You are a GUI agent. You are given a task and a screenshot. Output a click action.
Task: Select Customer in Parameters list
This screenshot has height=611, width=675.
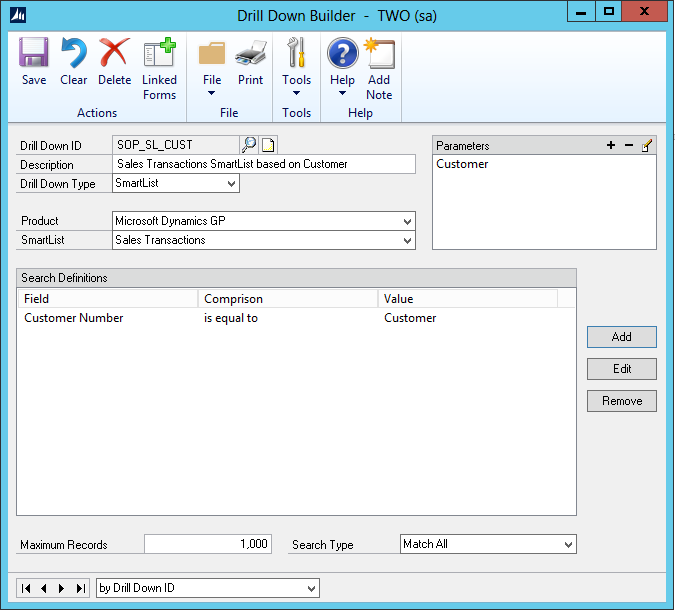click(x=462, y=164)
